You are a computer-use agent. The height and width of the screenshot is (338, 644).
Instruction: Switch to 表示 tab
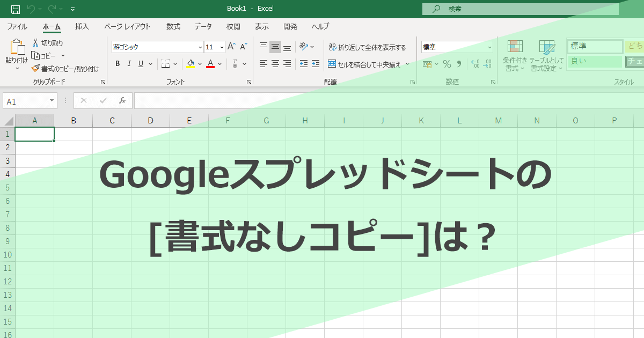click(x=262, y=26)
